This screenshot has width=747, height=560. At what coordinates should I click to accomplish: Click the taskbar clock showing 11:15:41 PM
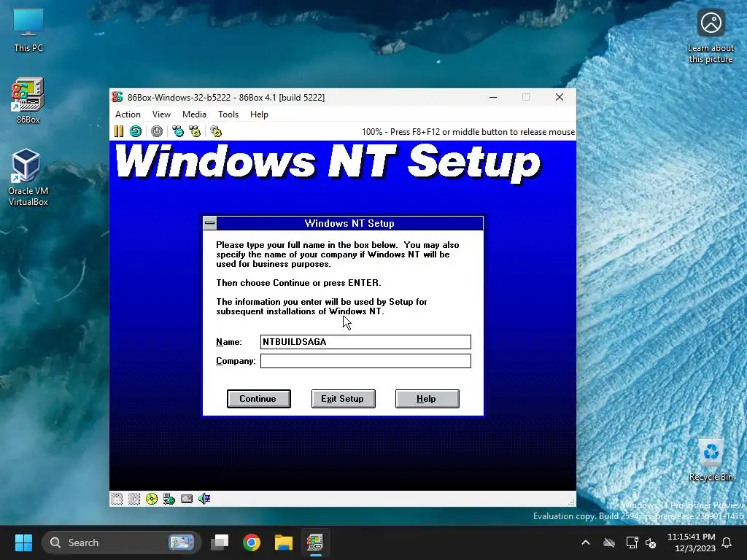coord(692,542)
